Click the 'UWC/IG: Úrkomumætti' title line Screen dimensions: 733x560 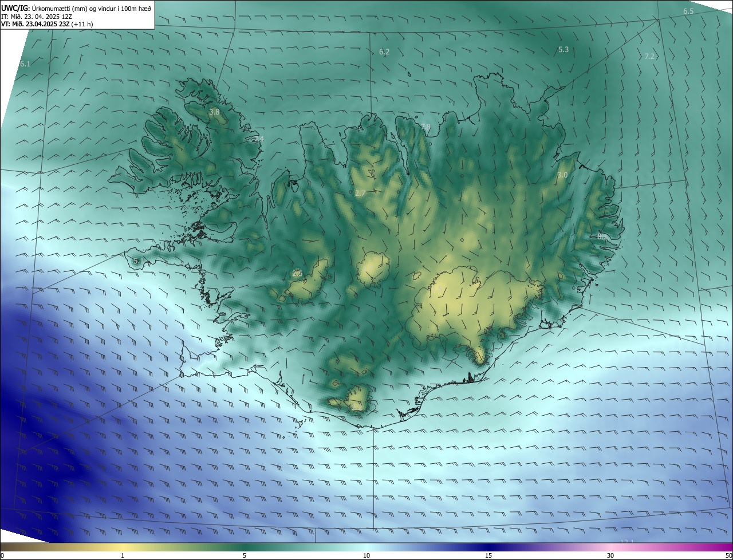[76, 8]
